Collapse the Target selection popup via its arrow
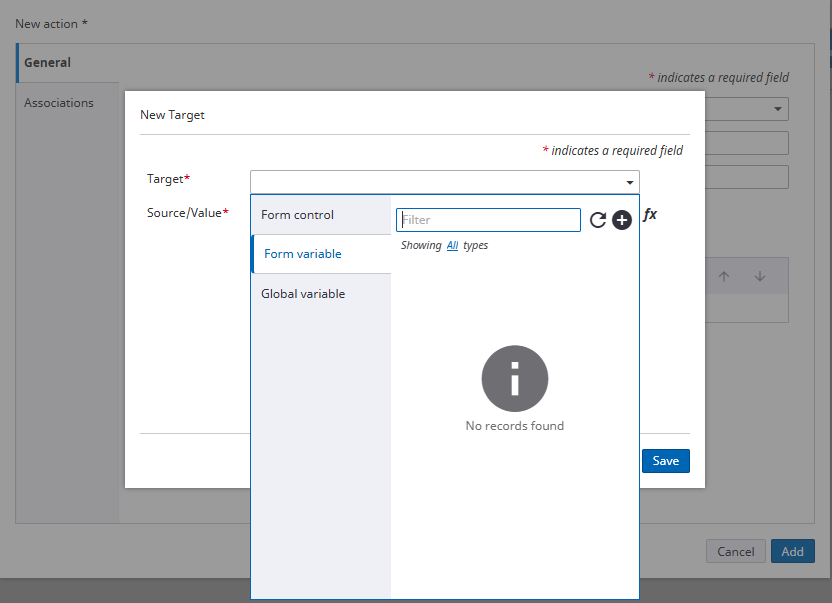Screen dimensions: 832x603 629,182
